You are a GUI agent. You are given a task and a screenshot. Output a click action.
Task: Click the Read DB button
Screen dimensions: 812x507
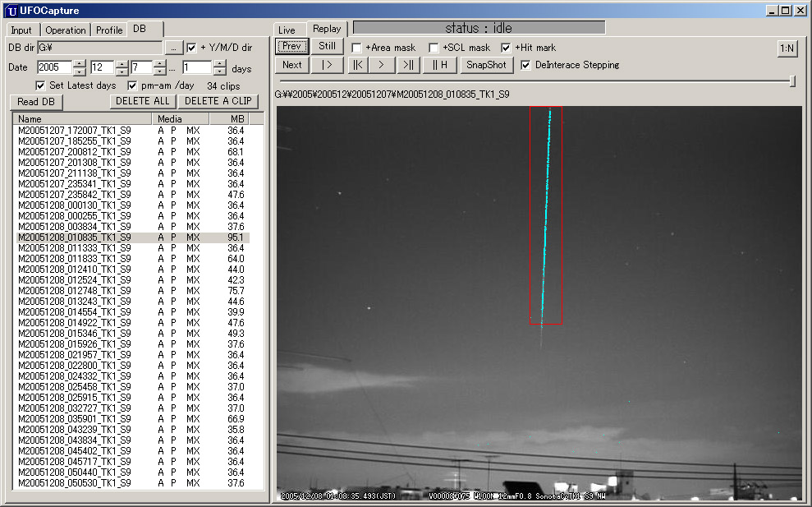36,101
